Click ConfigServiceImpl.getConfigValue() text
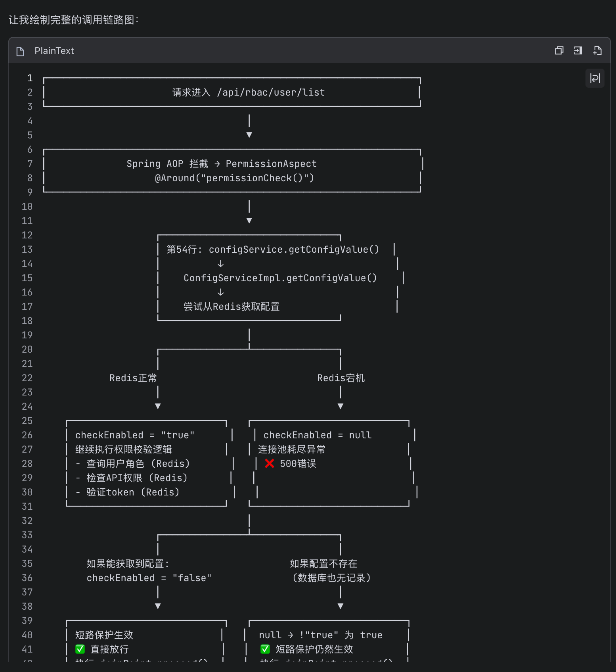Viewport: 616px width, 672px height. click(280, 278)
